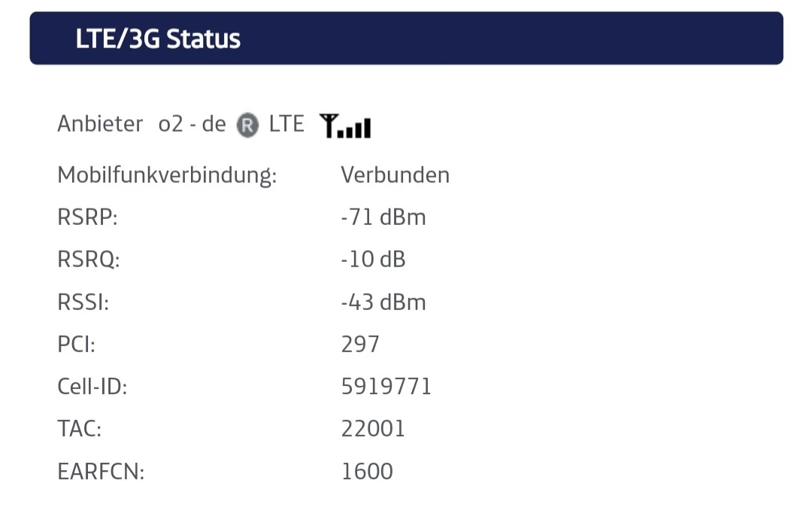Select the RSRP value -71 dBm

coord(383,217)
